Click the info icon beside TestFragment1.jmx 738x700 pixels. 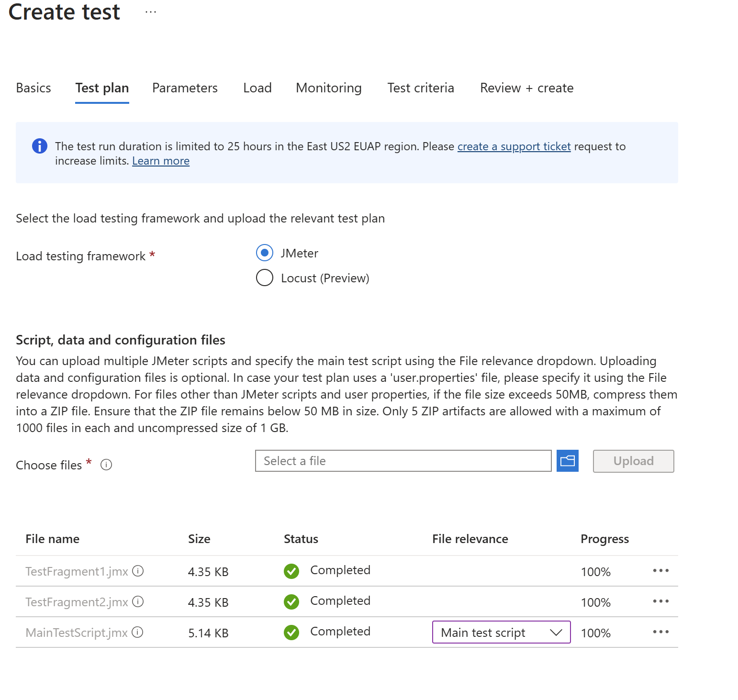[x=137, y=570]
